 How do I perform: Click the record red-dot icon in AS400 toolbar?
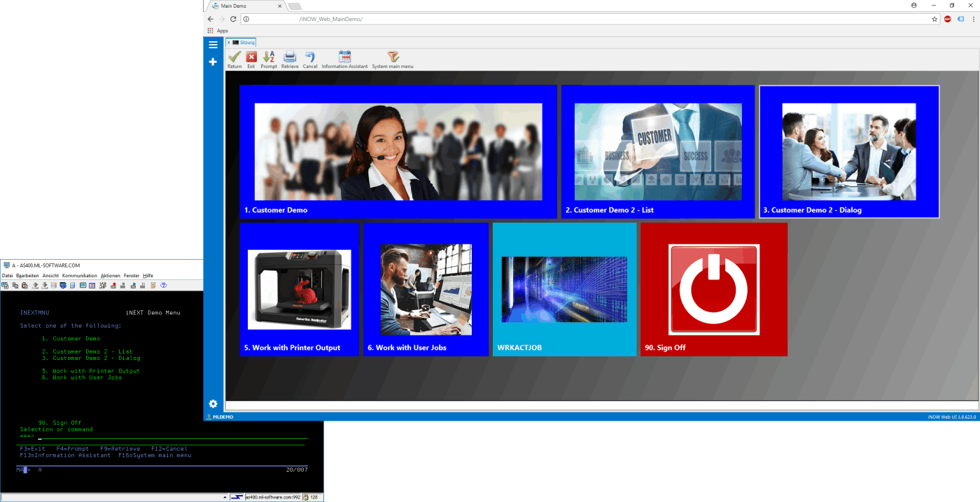point(113,285)
